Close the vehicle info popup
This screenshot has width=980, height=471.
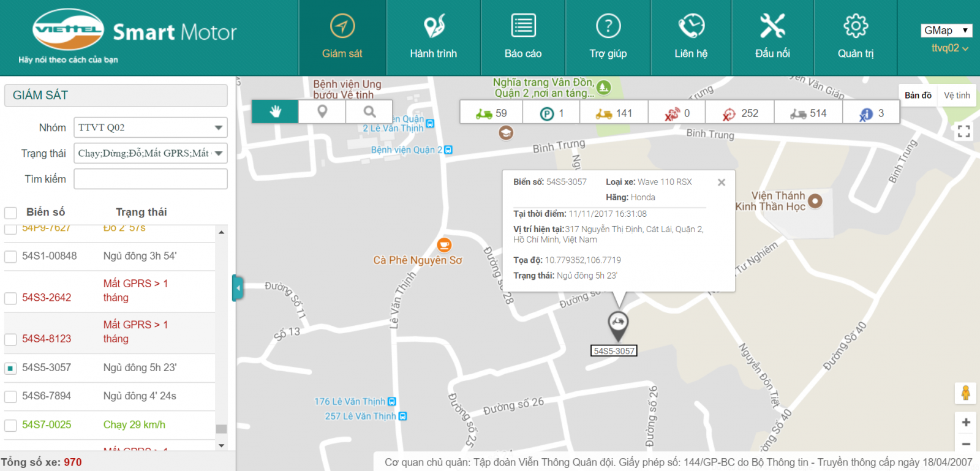point(722,183)
